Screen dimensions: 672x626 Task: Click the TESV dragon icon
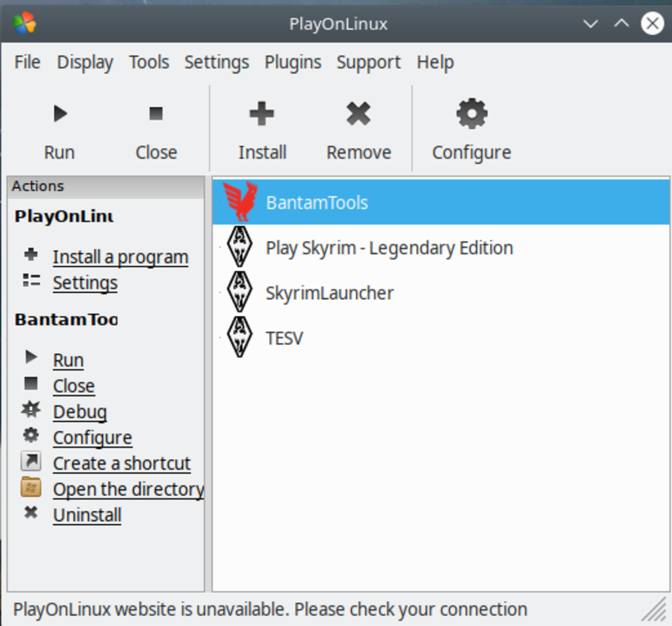[240, 337]
